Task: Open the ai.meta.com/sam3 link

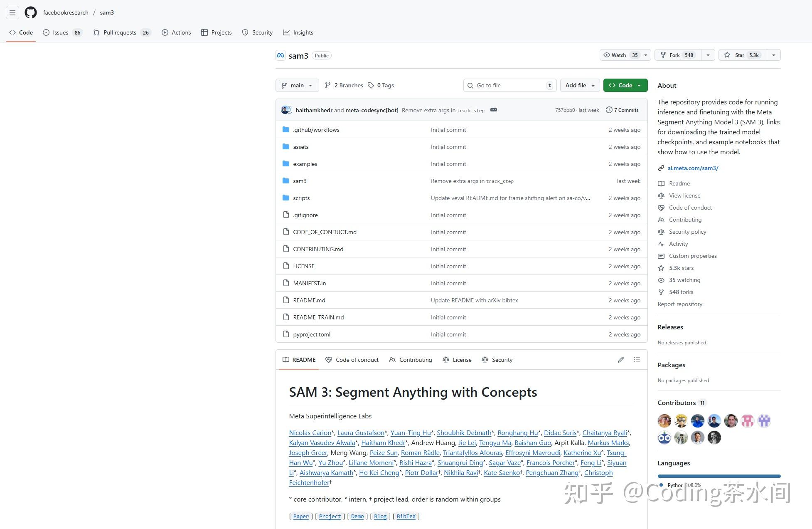Action: pyautogui.click(x=693, y=168)
